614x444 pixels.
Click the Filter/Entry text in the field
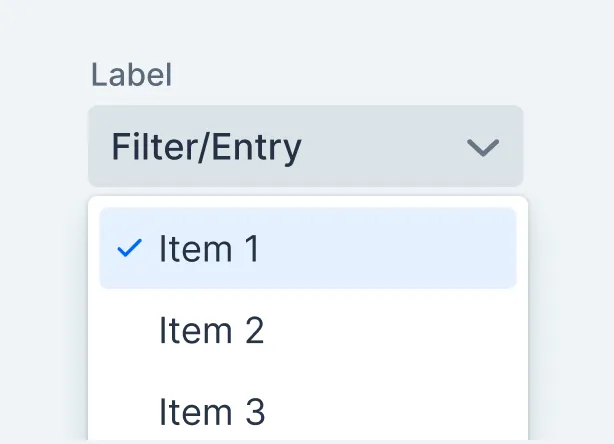pos(206,148)
